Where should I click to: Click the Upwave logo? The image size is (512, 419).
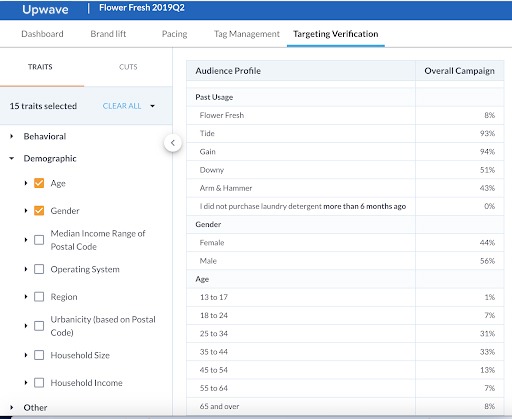pyautogui.click(x=45, y=9)
